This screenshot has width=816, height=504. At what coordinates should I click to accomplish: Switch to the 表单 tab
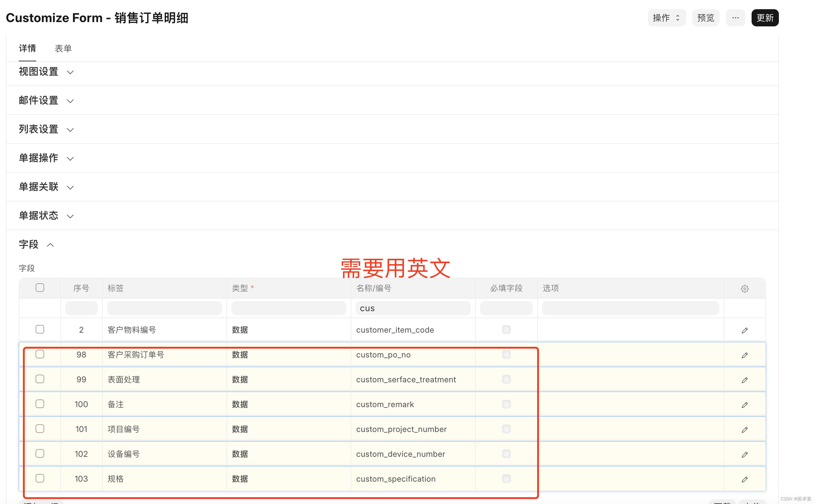[63, 49]
